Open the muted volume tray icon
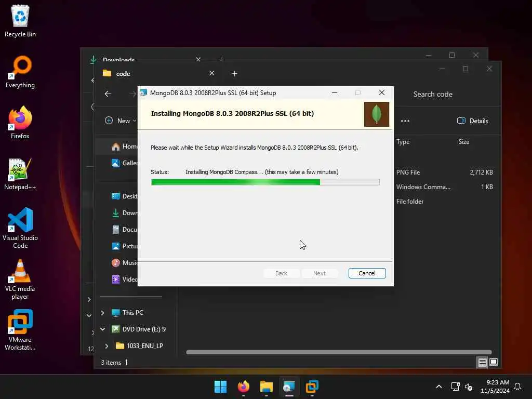This screenshot has height=399, width=532. [x=469, y=387]
